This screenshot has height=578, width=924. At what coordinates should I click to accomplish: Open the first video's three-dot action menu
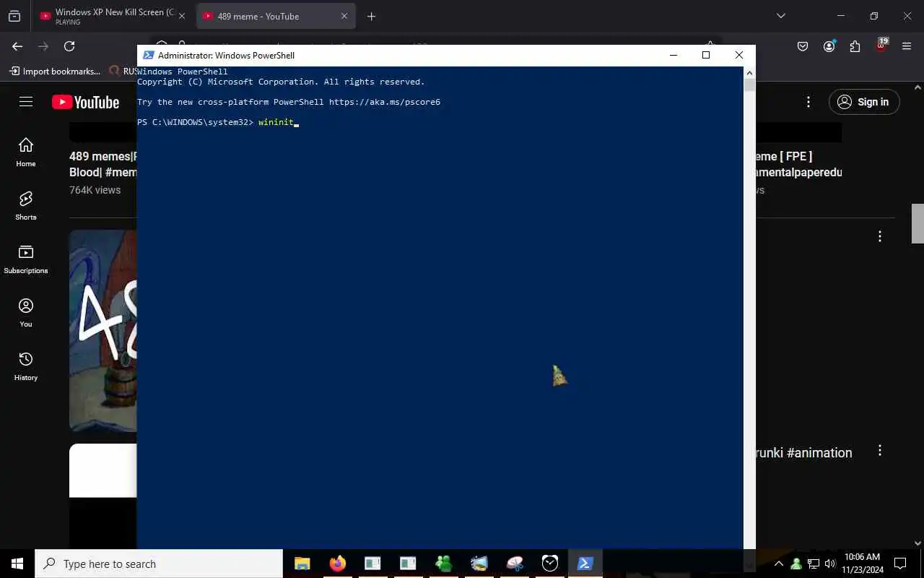point(879,236)
